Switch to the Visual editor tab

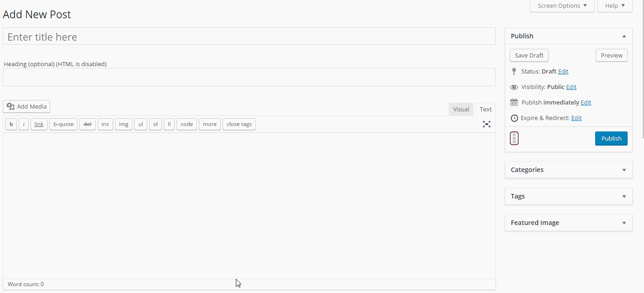click(461, 109)
